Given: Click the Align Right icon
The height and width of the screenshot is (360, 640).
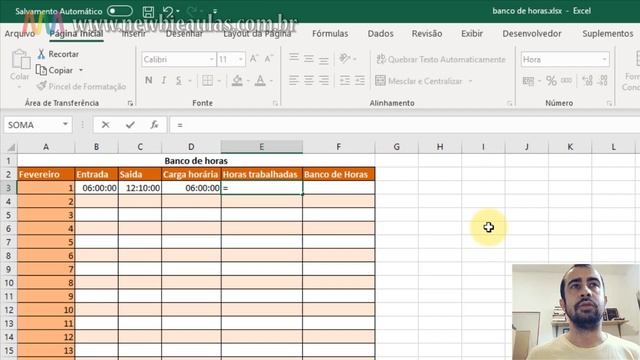Looking at the screenshot, I should (x=324, y=80).
